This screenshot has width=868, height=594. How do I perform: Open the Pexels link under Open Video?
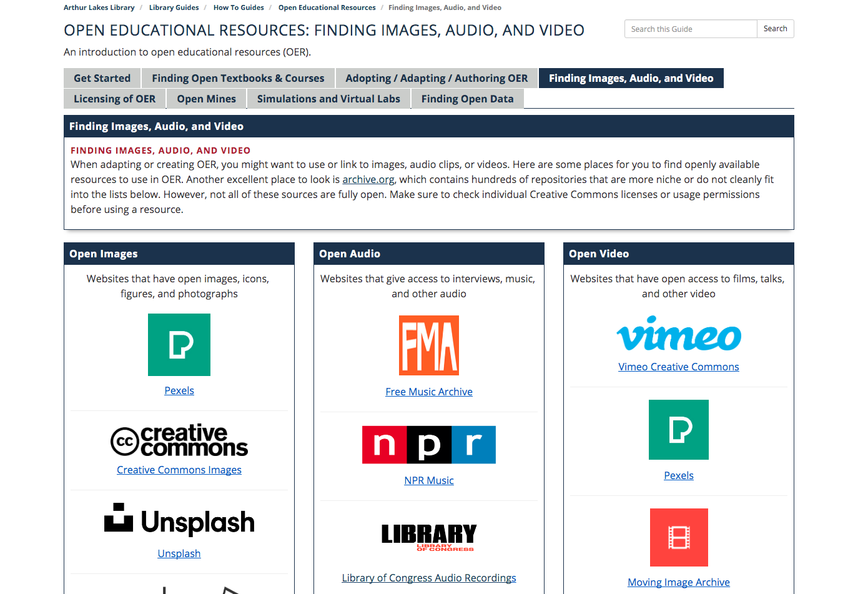point(679,475)
